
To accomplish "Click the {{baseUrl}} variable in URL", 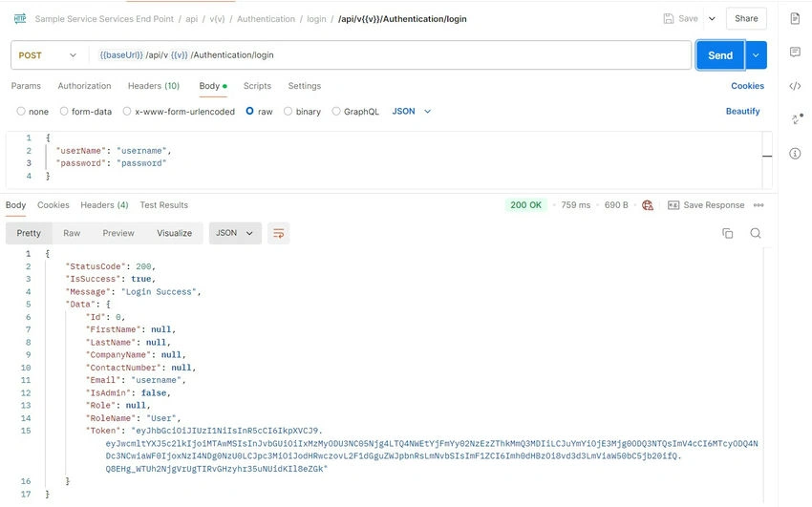I will point(121,54).
